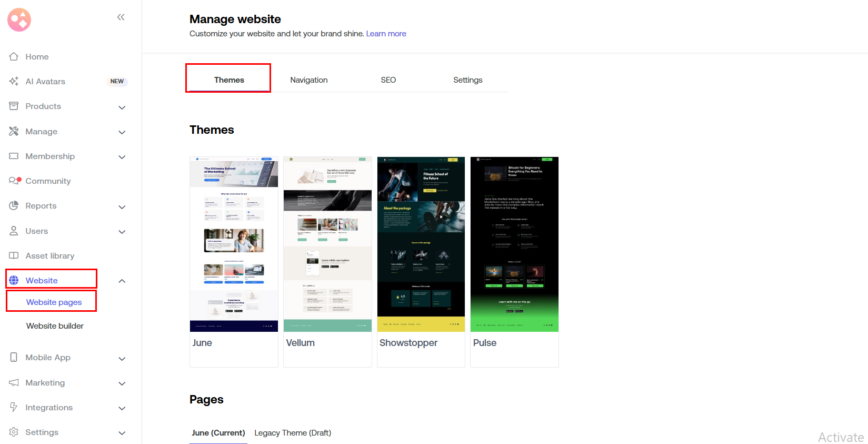
Task: Choose the Showstopper theme preview
Action: click(421, 244)
